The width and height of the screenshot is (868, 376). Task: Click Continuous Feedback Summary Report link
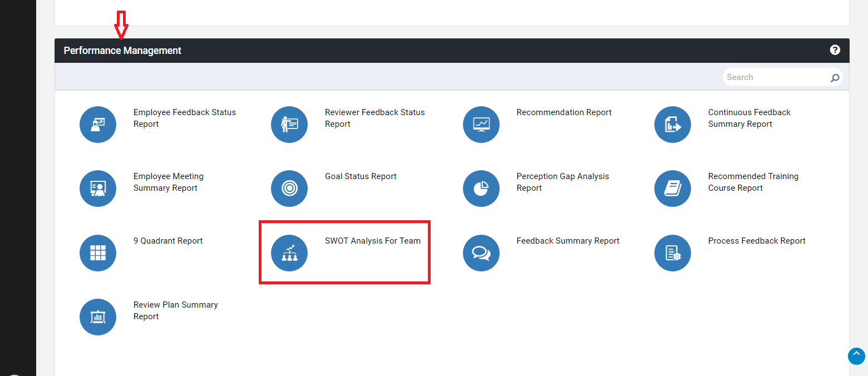click(x=749, y=118)
